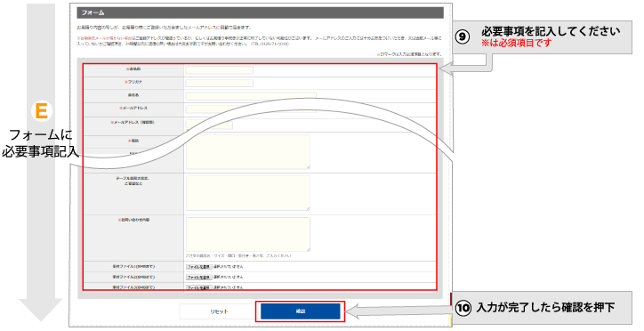644x331 pixels.
Task: Click the リセット reset button
Action: (219, 311)
